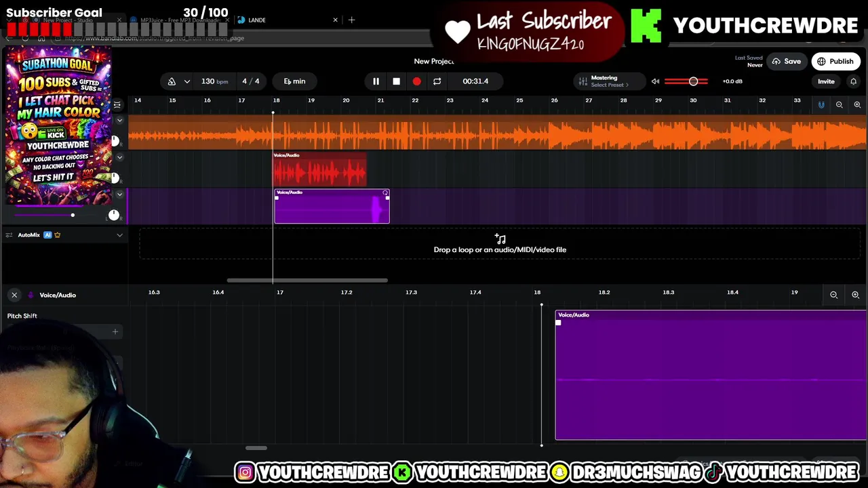This screenshot has width=868, height=488.
Task: Click the Mastering sliders icon
Action: click(583, 81)
